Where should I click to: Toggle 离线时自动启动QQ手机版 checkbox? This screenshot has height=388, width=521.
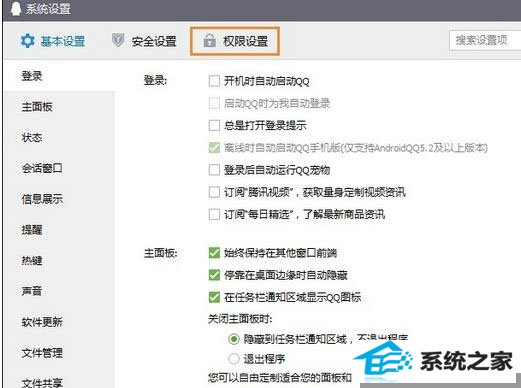pyautogui.click(x=214, y=148)
